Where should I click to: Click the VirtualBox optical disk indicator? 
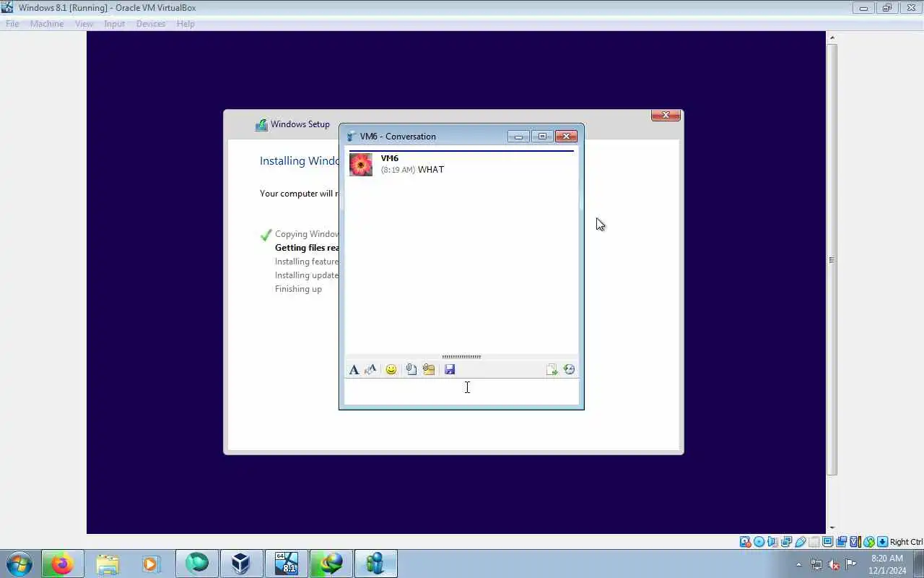click(759, 542)
